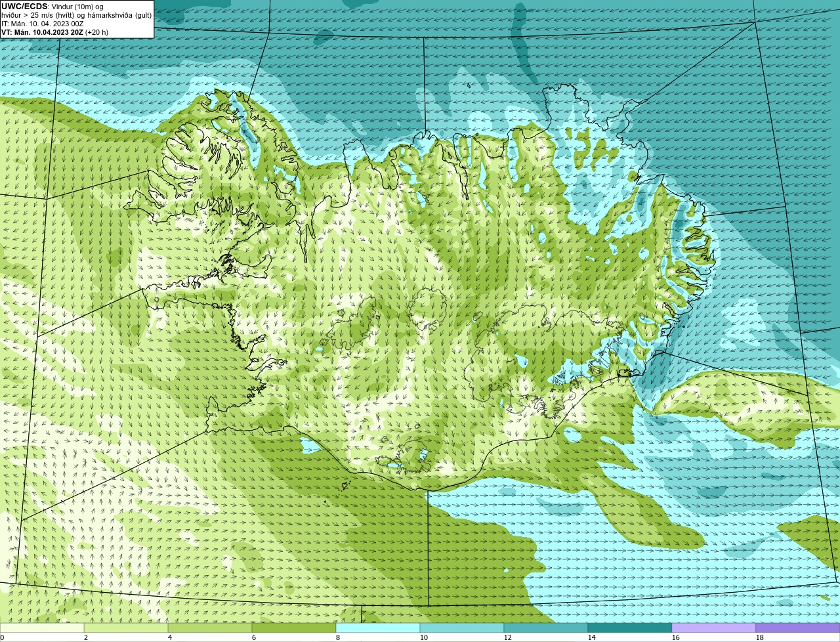Click the legend scale label '6'
The image size is (840, 642).
coord(254,637)
